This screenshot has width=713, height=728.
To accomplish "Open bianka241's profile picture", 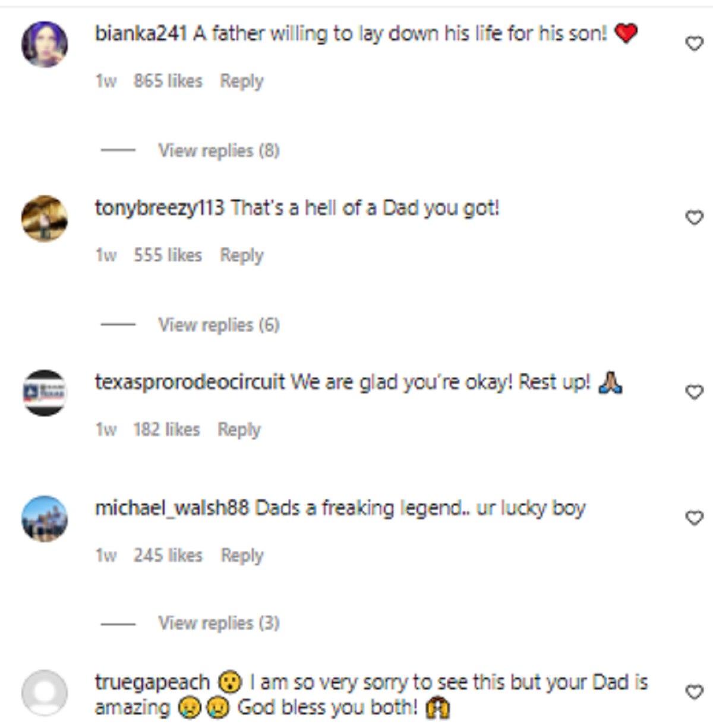I will click(45, 45).
